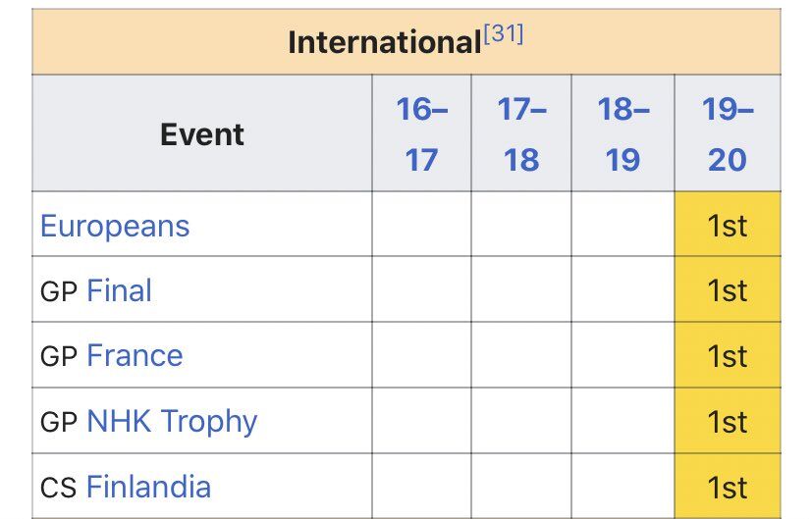The image size is (812, 519).
Task: Open the 19–20 season link
Action: pyautogui.click(x=728, y=134)
